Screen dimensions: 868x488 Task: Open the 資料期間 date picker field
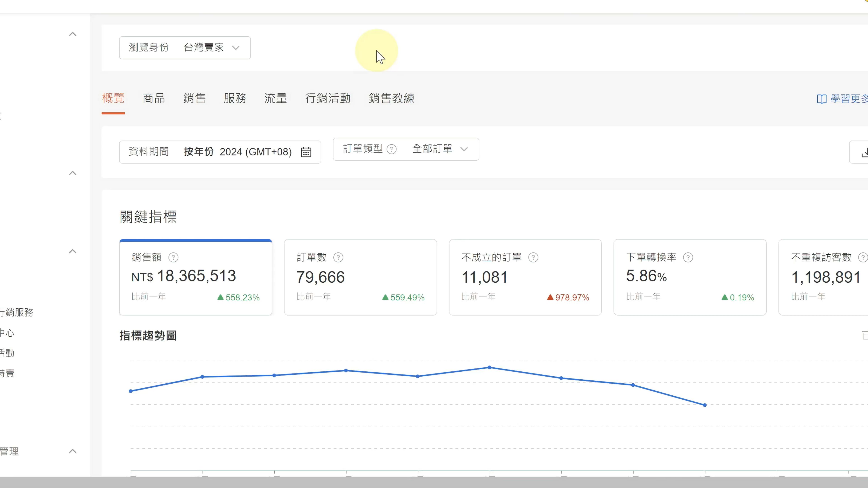click(x=220, y=152)
